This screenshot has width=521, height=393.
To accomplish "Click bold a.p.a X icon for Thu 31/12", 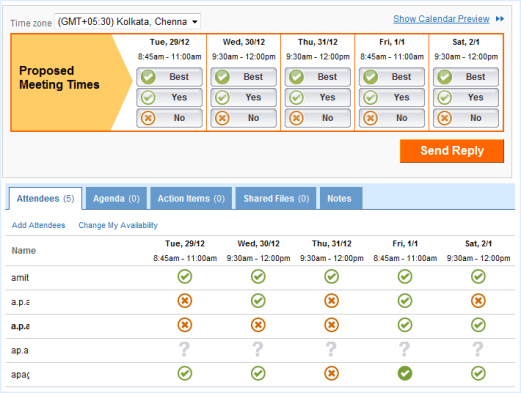I will (x=331, y=325).
